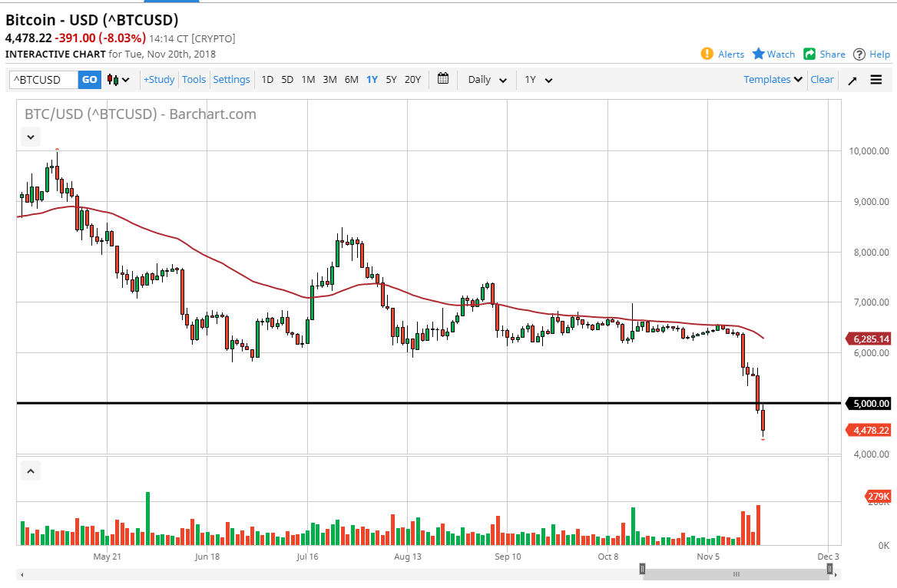Open the Tools menu
Screen dimensions: 897x588
pyautogui.click(x=194, y=79)
